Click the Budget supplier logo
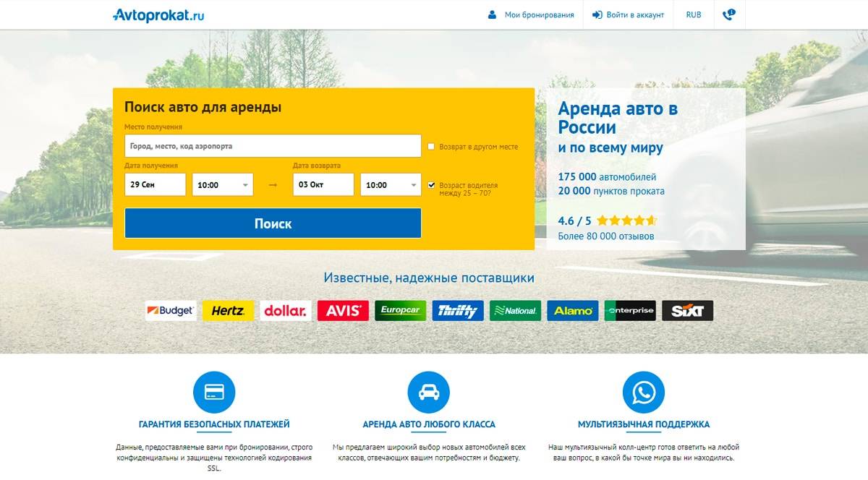 pyautogui.click(x=171, y=311)
